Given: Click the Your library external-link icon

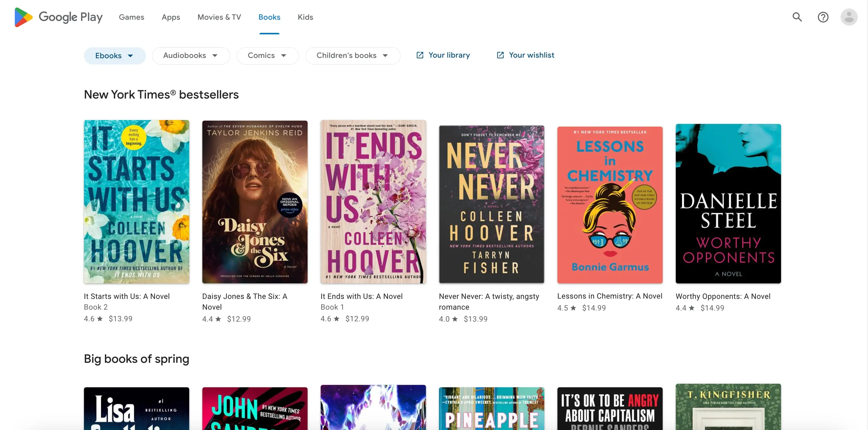Looking at the screenshot, I should 420,55.
